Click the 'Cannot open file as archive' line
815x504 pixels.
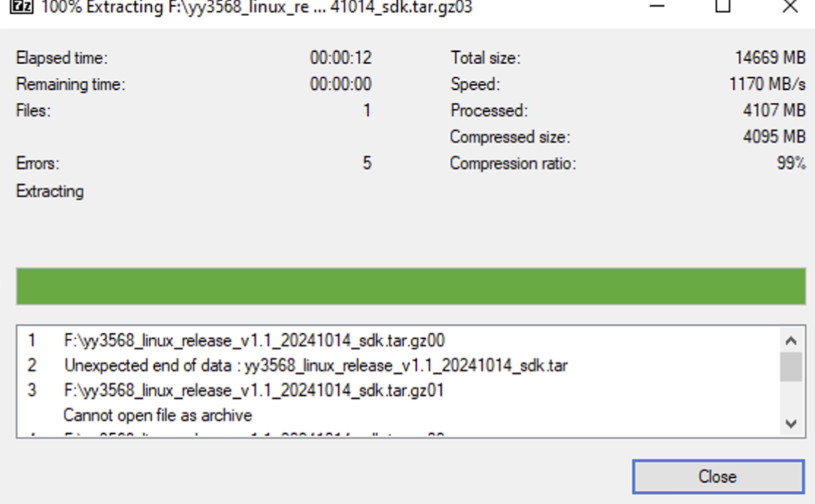coord(158,415)
